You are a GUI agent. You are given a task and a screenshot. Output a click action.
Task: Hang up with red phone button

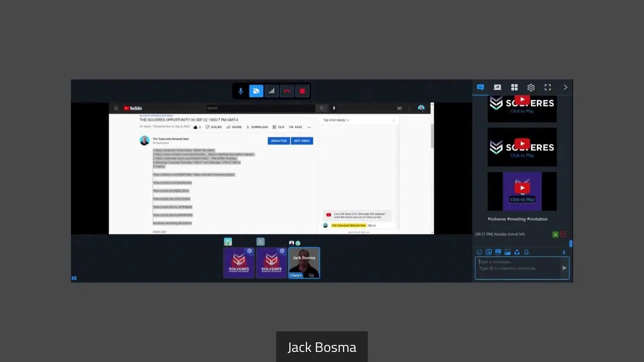287,91
